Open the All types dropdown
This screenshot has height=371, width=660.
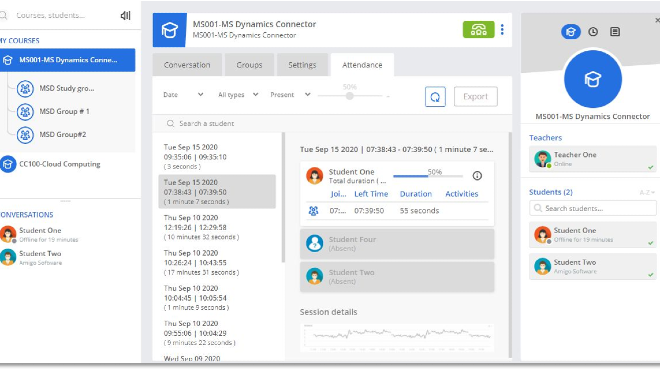pos(238,95)
